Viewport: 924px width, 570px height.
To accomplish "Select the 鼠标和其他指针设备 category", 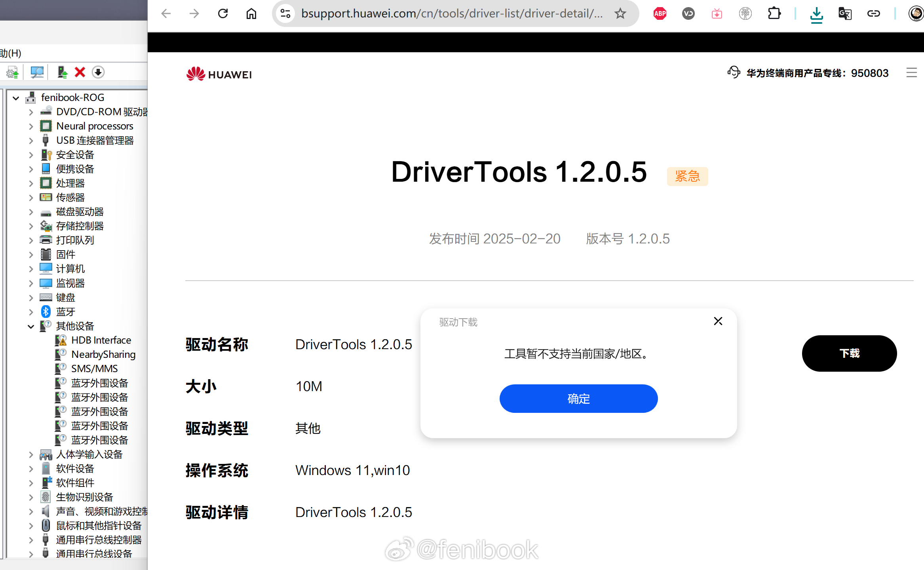I will (99, 526).
